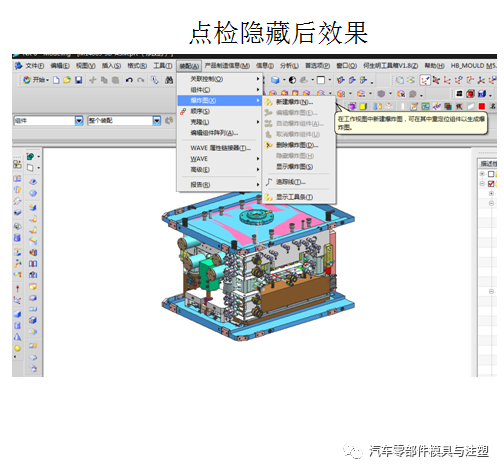The height and width of the screenshot is (473, 504).
Task: Click the binoculars find icon
Action: [x=169, y=80]
